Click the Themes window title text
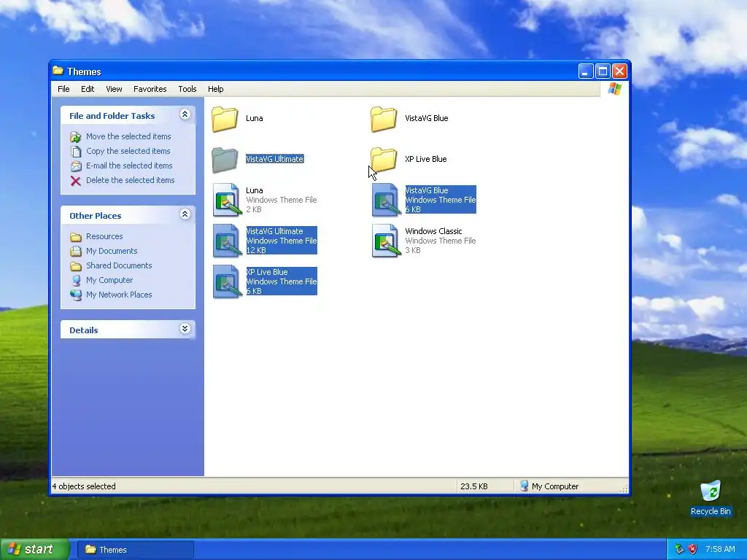747x560 pixels. coord(84,71)
